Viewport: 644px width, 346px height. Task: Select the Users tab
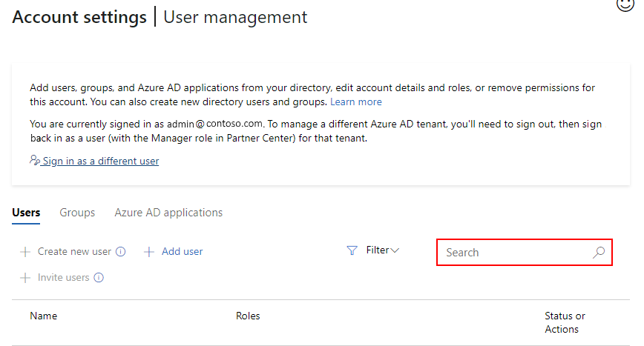coord(26,213)
